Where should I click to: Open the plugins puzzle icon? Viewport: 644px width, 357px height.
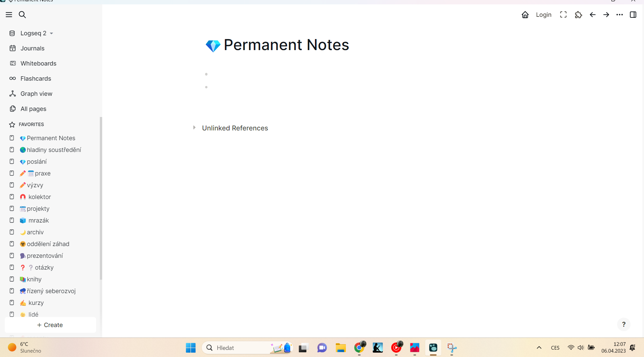[x=578, y=15]
